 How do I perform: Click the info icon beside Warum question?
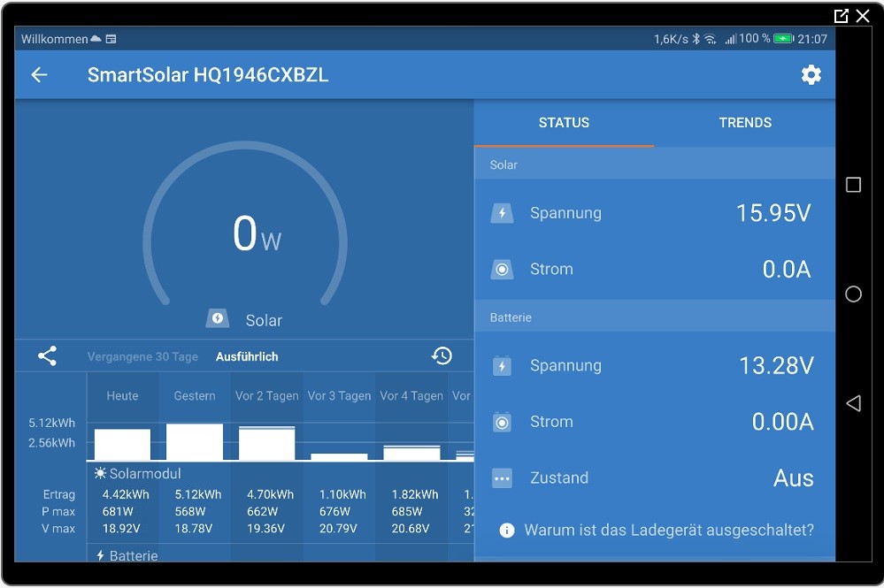tap(507, 530)
